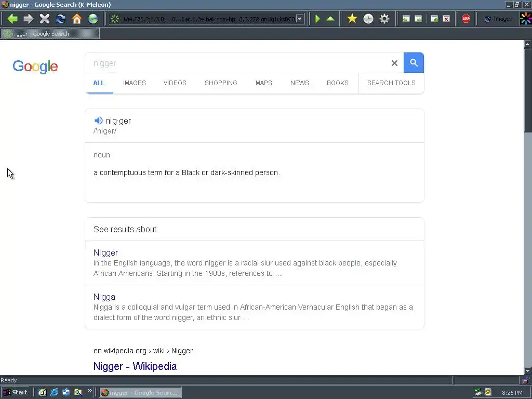Screen dimensions: 532x399
Task: Click the 8:26 PM clock
Action: click(512, 393)
